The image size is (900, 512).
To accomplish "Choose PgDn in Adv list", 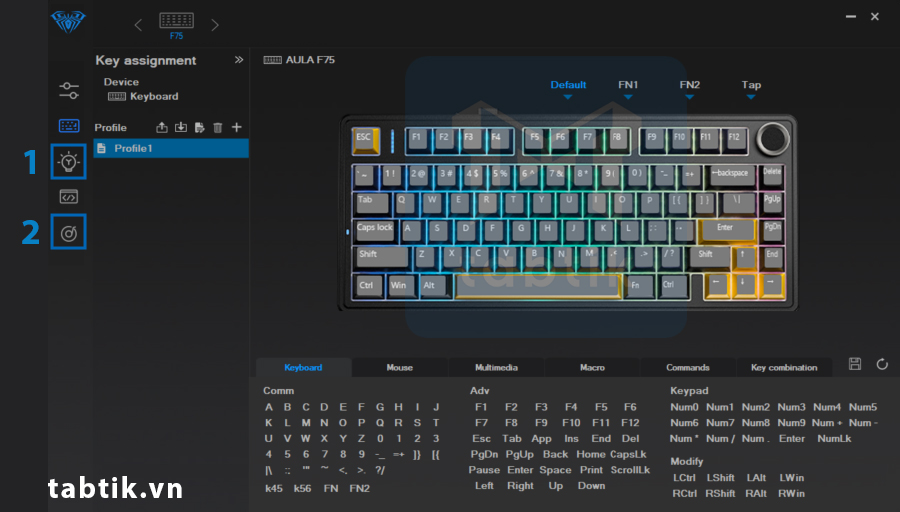I will tap(484, 454).
